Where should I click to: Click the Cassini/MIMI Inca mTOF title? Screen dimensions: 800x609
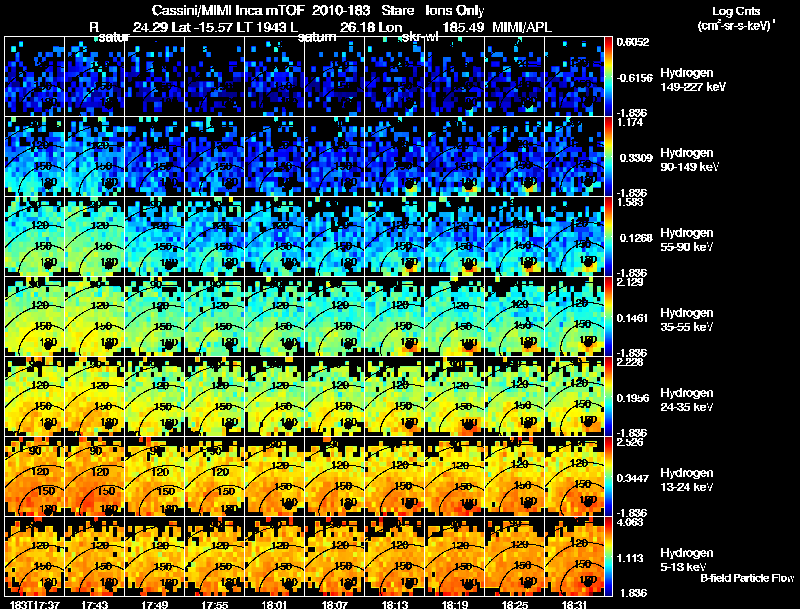pos(228,10)
